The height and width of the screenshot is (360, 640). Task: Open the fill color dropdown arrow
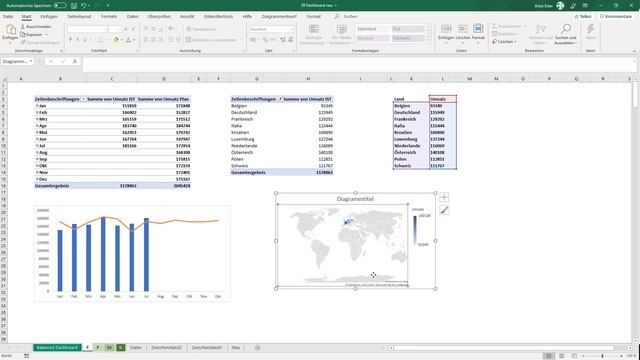coord(122,40)
